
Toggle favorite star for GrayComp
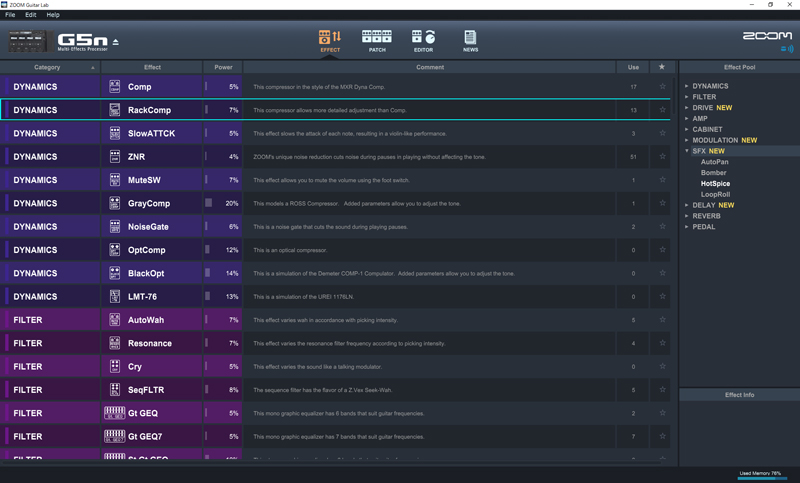click(x=662, y=203)
